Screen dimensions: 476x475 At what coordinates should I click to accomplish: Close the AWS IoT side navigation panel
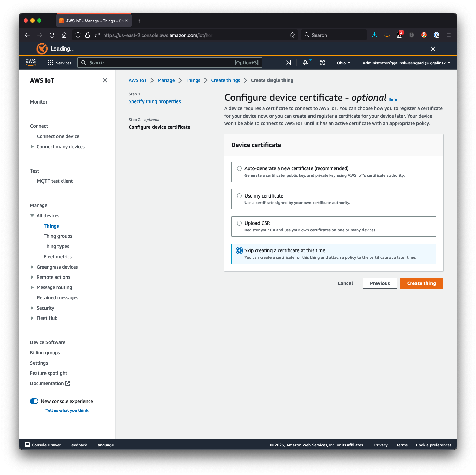(x=105, y=80)
